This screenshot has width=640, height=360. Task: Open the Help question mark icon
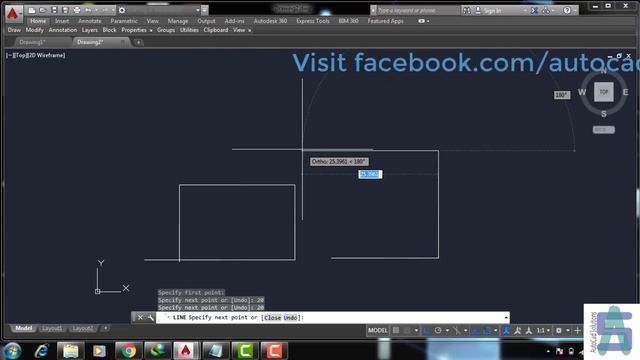pos(567,11)
